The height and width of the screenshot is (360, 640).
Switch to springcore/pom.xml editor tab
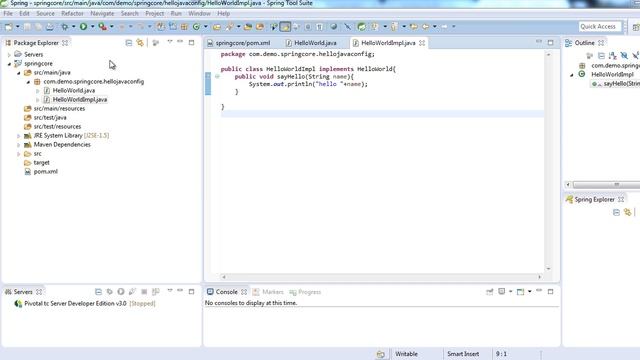(x=239, y=43)
